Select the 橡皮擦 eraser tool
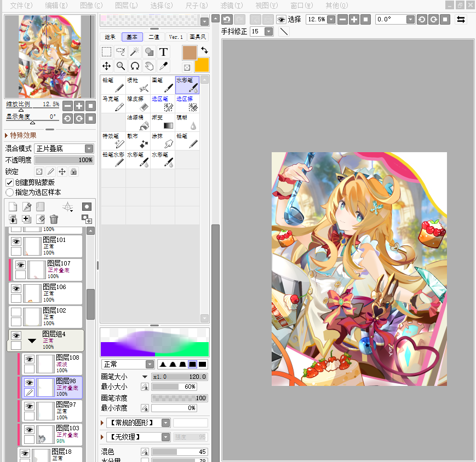This screenshot has height=462, width=476. tap(138, 103)
